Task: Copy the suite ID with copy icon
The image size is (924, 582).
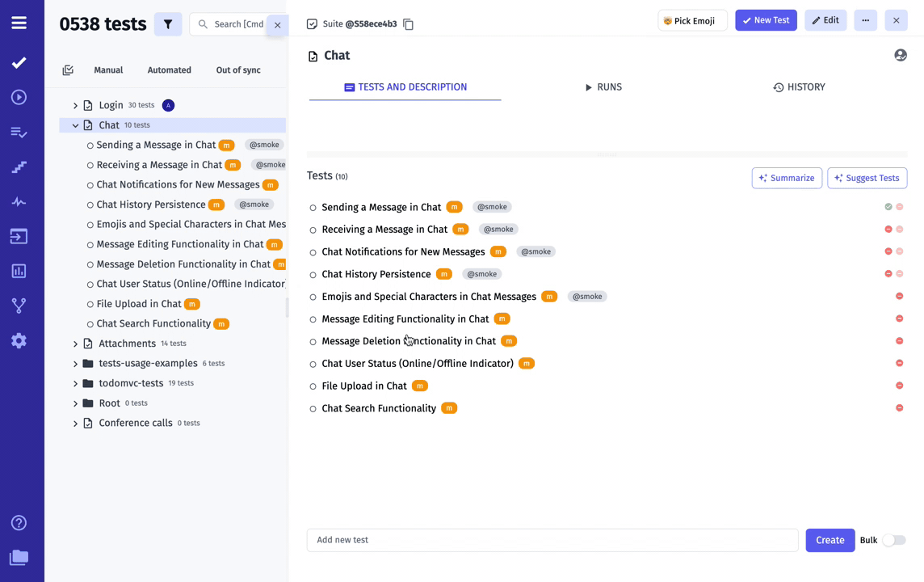Action: 409,24
